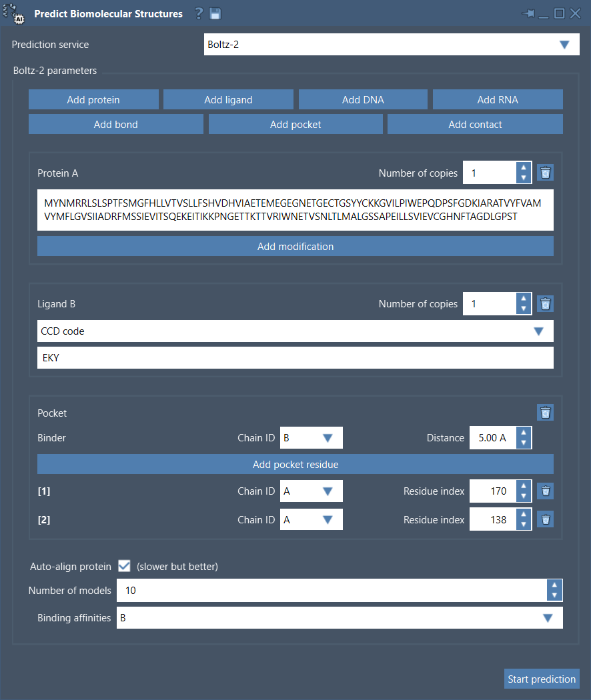Click the Add pocket residue button
The image size is (591, 700).
[x=295, y=464]
